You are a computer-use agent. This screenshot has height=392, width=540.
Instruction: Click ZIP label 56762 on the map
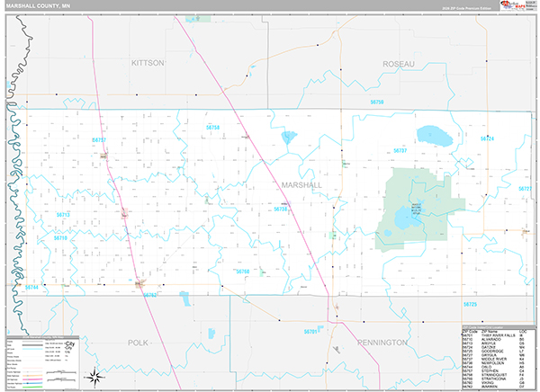tap(149, 295)
